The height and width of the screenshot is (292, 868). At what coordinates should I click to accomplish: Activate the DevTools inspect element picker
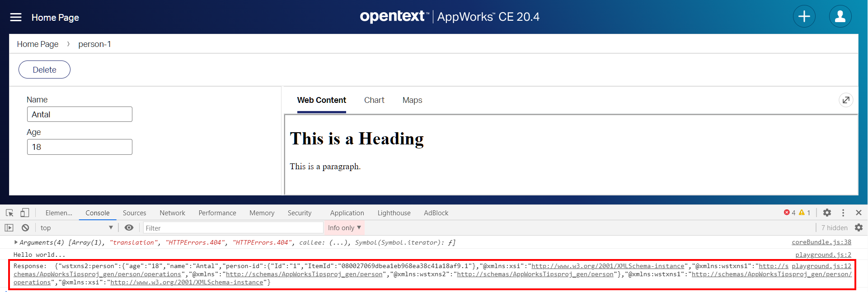(x=9, y=213)
